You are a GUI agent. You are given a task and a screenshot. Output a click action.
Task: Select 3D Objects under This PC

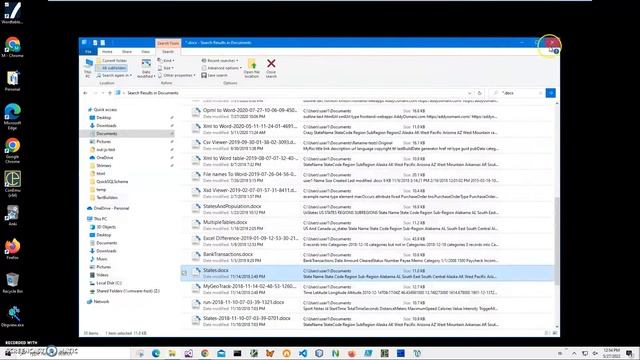click(106, 227)
